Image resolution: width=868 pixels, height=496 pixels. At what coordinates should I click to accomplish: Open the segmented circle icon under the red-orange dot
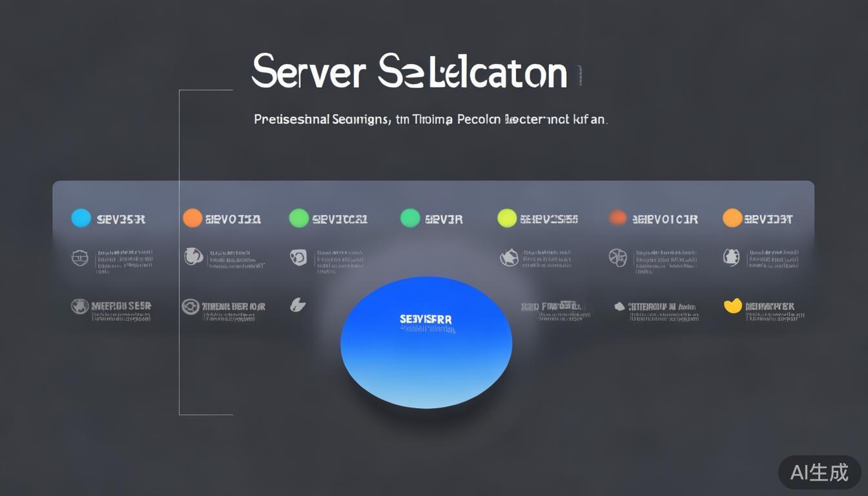[617, 258]
